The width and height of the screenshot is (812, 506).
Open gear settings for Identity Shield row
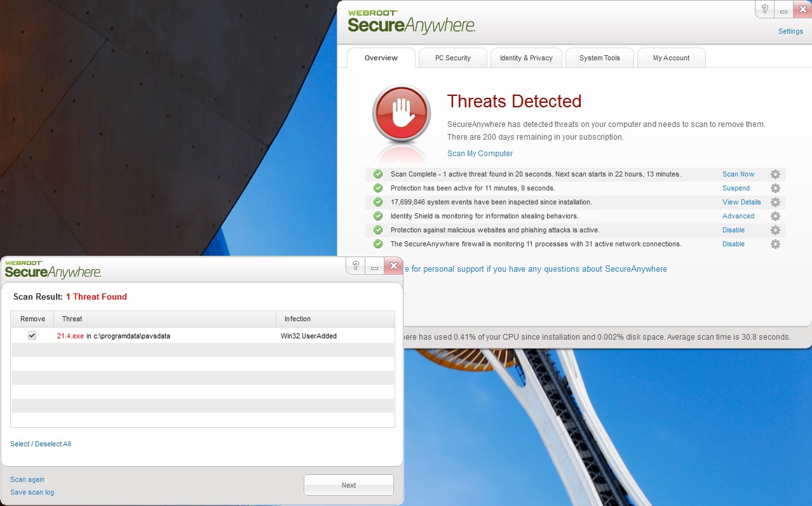[775, 216]
